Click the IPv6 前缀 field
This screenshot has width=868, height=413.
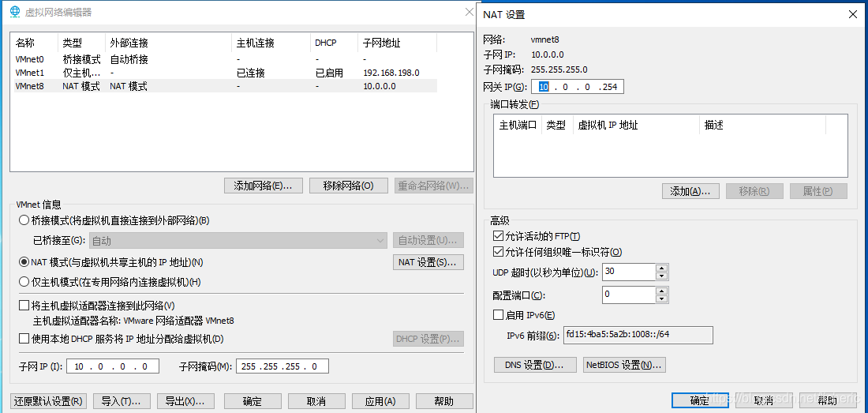click(638, 336)
